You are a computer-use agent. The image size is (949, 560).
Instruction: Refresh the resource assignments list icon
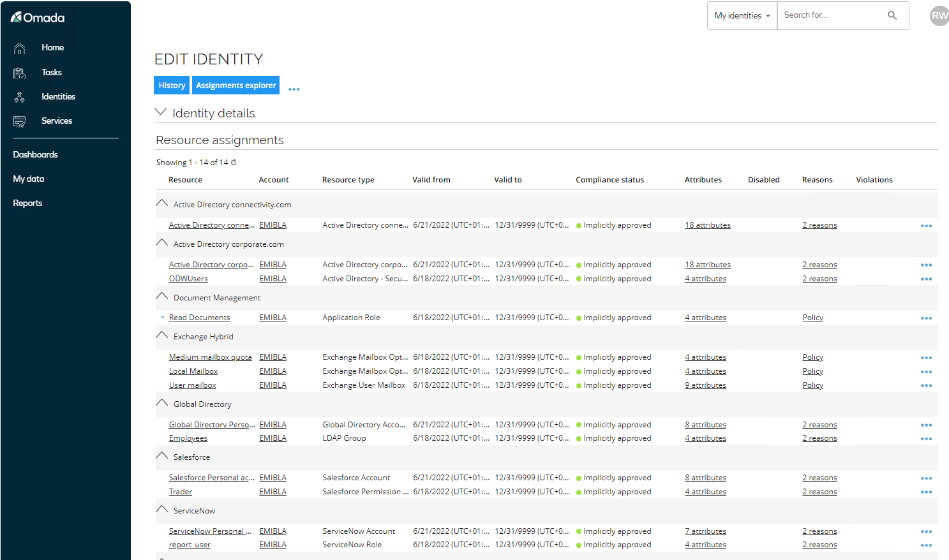point(234,162)
